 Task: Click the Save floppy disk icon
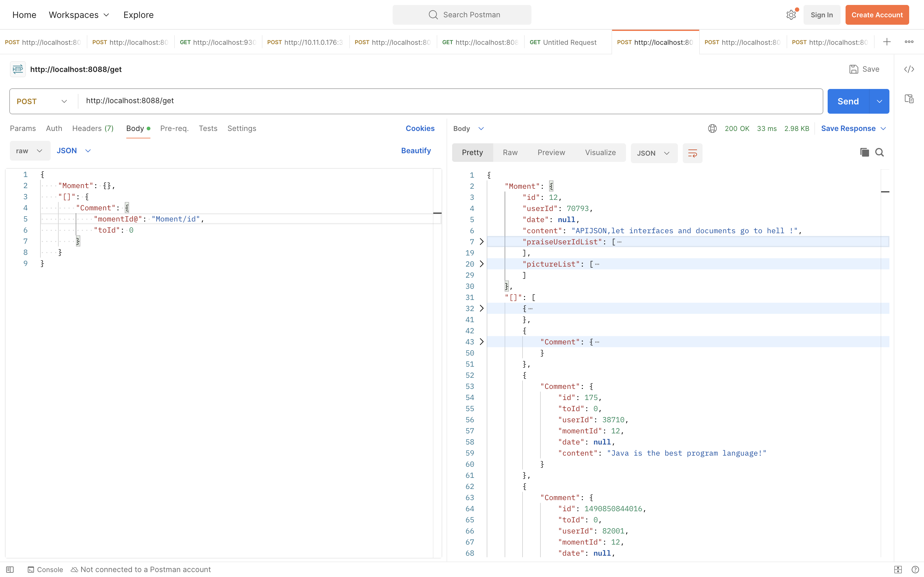tap(854, 69)
